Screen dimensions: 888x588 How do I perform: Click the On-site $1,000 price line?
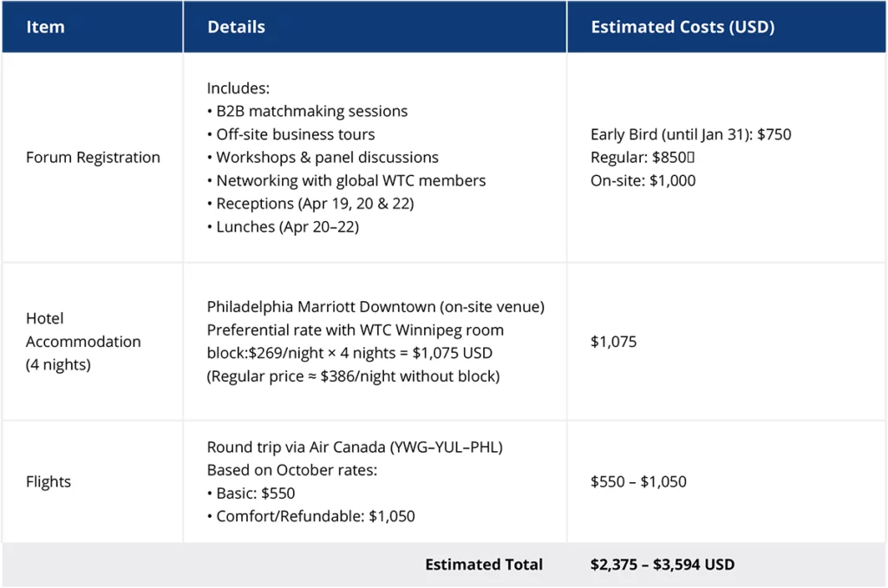tap(643, 180)
